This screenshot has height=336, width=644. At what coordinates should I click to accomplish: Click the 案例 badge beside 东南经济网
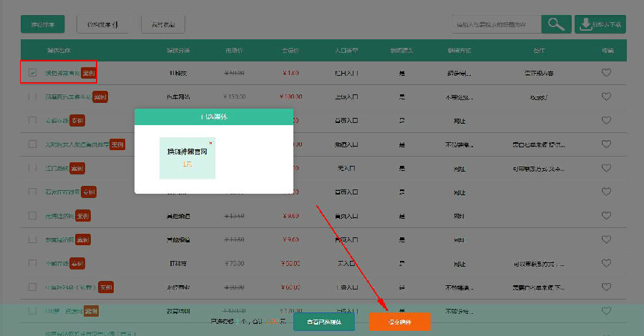point(83,239)
